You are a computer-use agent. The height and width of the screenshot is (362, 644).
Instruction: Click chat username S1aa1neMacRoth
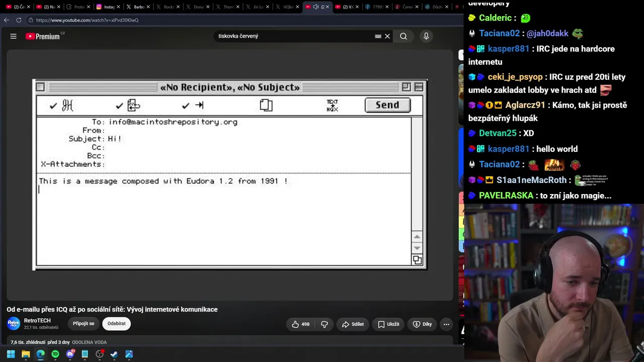point(531,180)
